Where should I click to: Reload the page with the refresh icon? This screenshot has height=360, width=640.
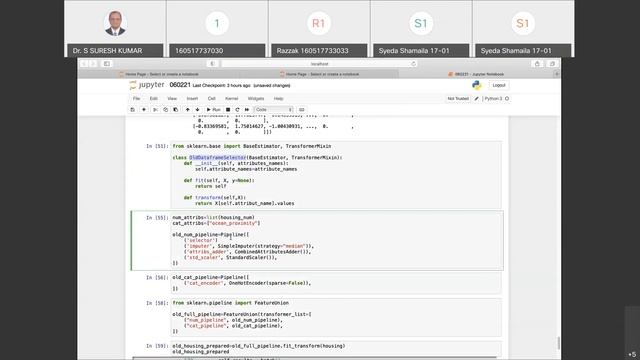(x=413, y=64)
